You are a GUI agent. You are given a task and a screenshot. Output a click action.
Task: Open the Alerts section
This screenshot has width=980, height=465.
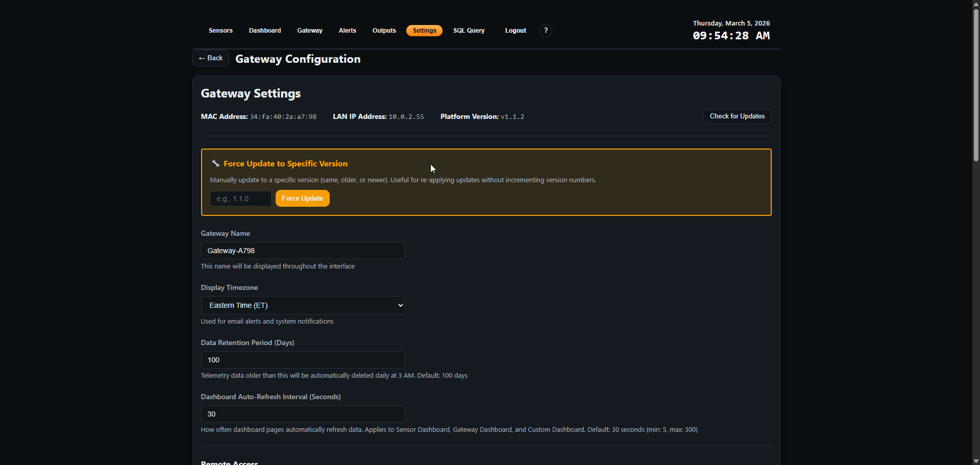click(348, 31)
